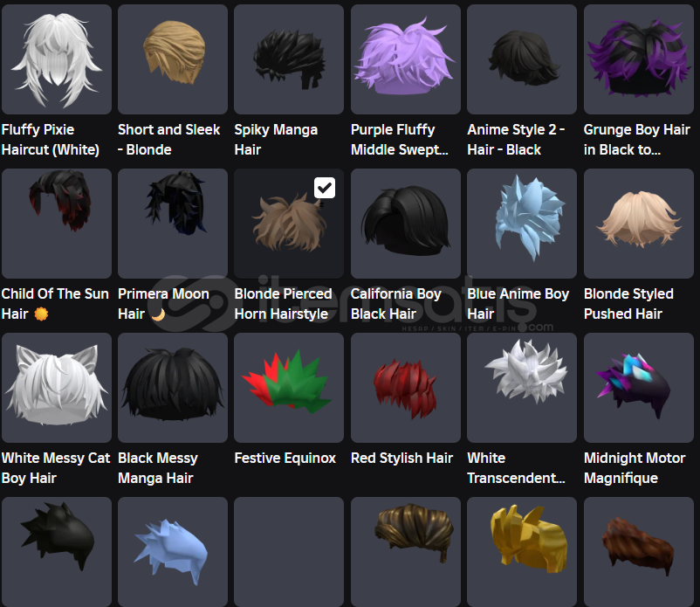Click the Festive Equinox title text

(x=285, y=459)
